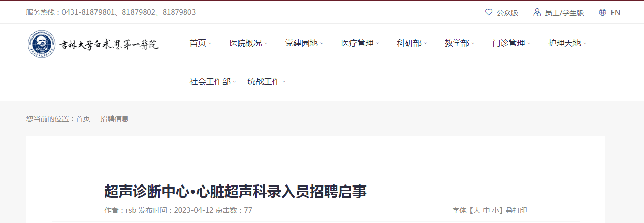Click the globe icon for EN
Viewport: 644px width, 223px height.
point(603,12)
